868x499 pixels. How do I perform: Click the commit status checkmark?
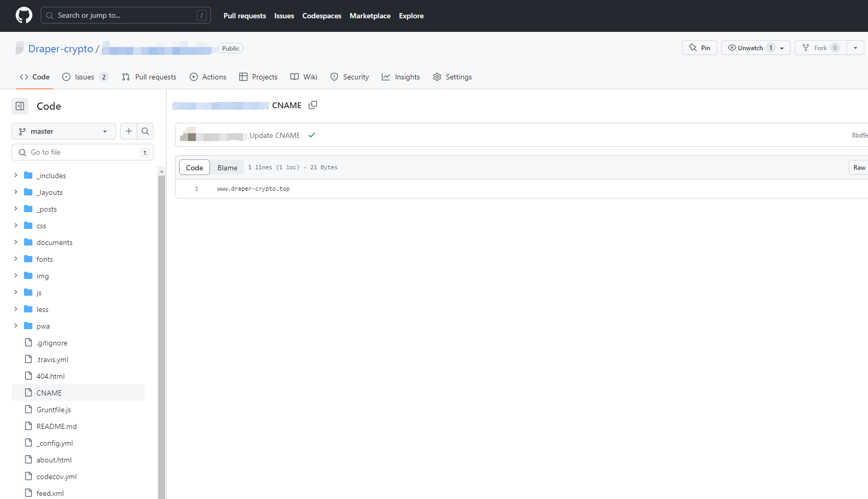[x=312, y=135]
